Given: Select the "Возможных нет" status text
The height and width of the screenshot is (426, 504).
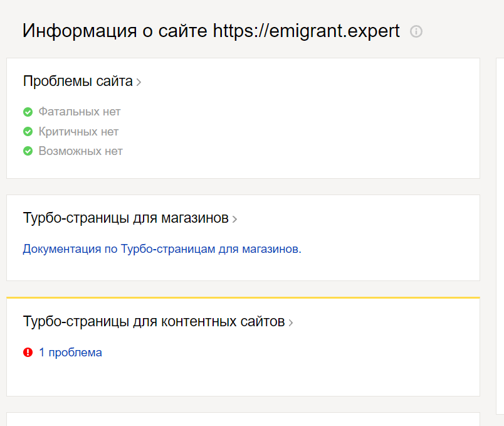Looking at the screenshot, I should [x=81, y=151].
